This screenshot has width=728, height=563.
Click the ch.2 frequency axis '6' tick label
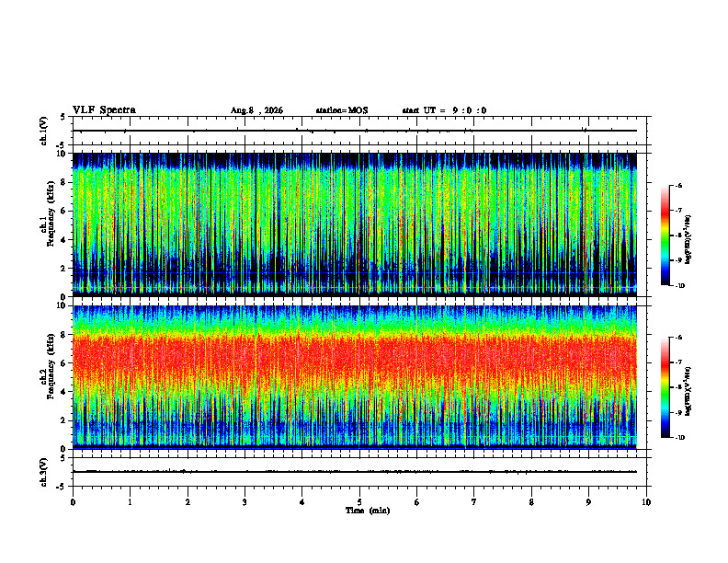click(63, 363)
